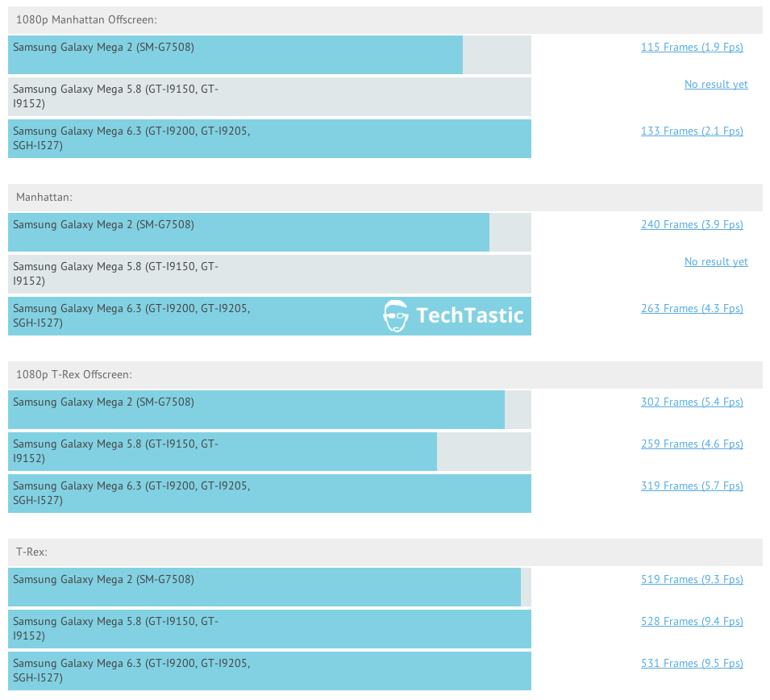Open the 519 Frames (9.3 Fps) result link
Screen dimensions: 770x700
tap(692, 580)
